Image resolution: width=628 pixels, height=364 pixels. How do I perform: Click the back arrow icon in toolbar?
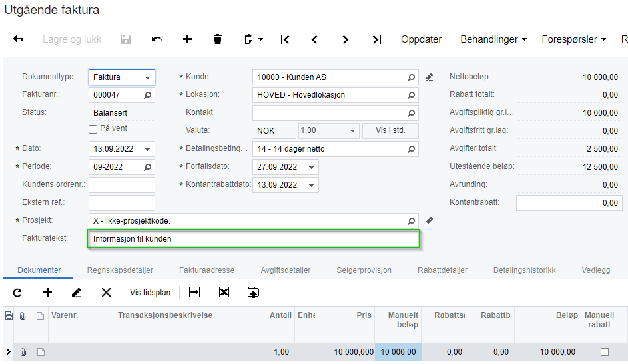pyautogui.click(x=18, y=39)
